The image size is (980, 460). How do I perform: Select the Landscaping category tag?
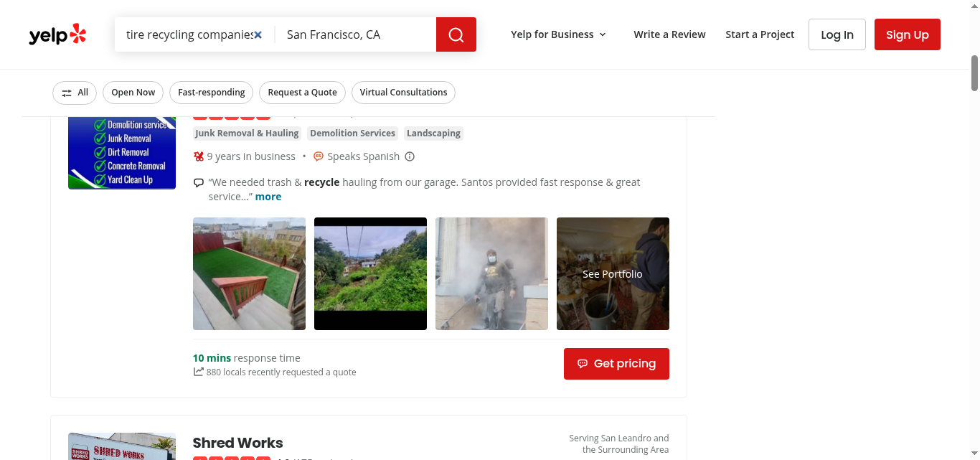pos(433,133)
